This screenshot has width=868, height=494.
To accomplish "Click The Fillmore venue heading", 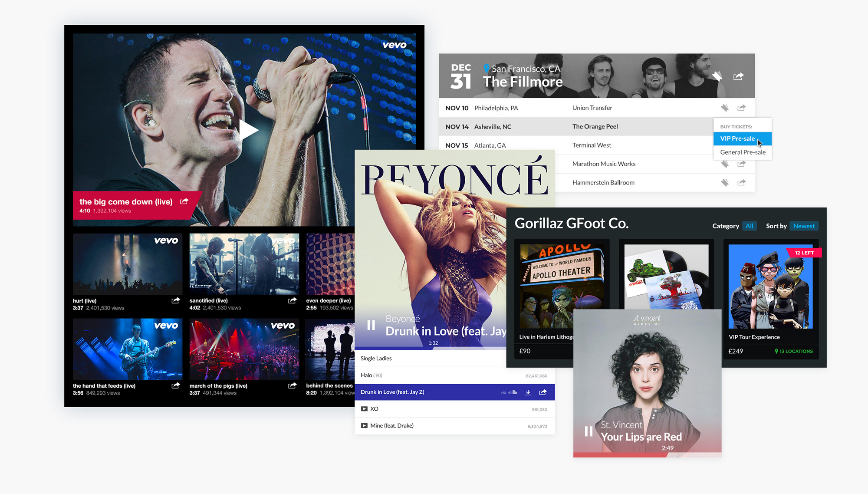I will coord(523,82).
